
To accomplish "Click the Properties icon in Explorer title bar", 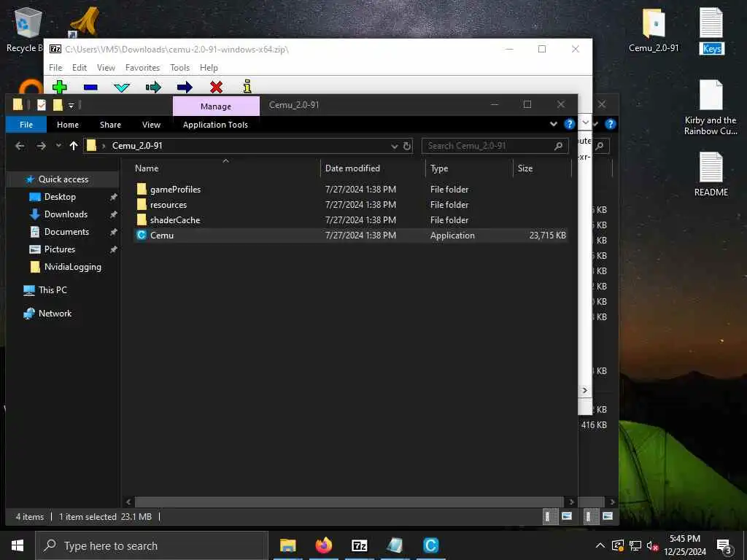I will pos(42,105).
